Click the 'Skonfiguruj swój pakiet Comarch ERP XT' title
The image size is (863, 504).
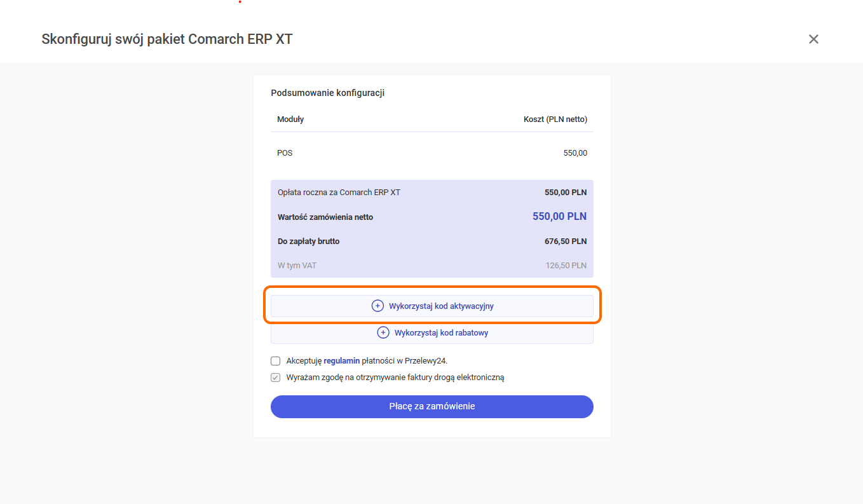166,39
